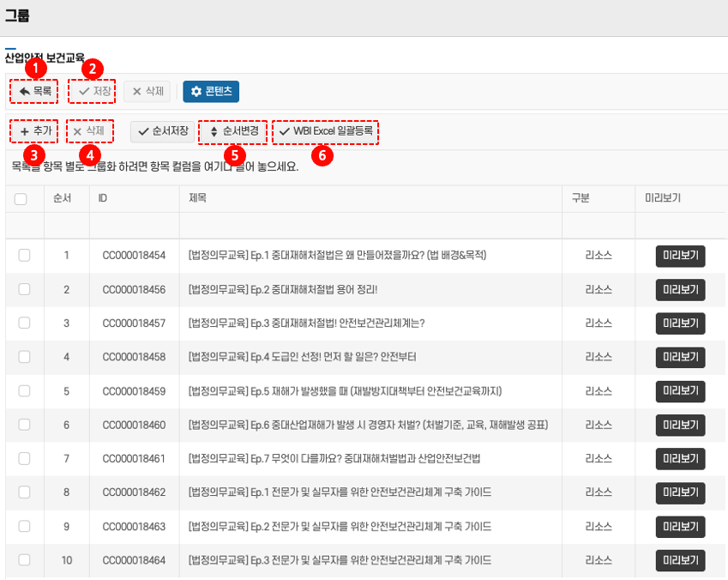Click the 제목 column filter field
Screen dimensions: 728x580
coord(370,225)
